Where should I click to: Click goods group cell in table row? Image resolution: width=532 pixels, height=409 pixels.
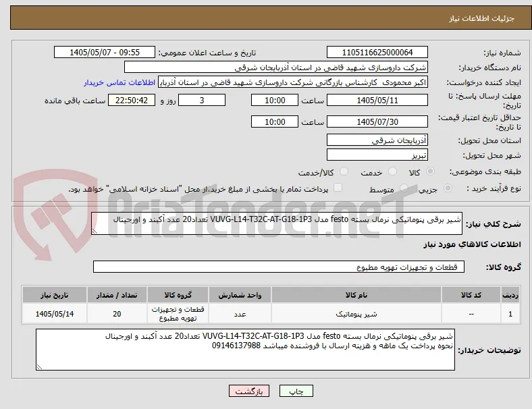tap(178, 314)
